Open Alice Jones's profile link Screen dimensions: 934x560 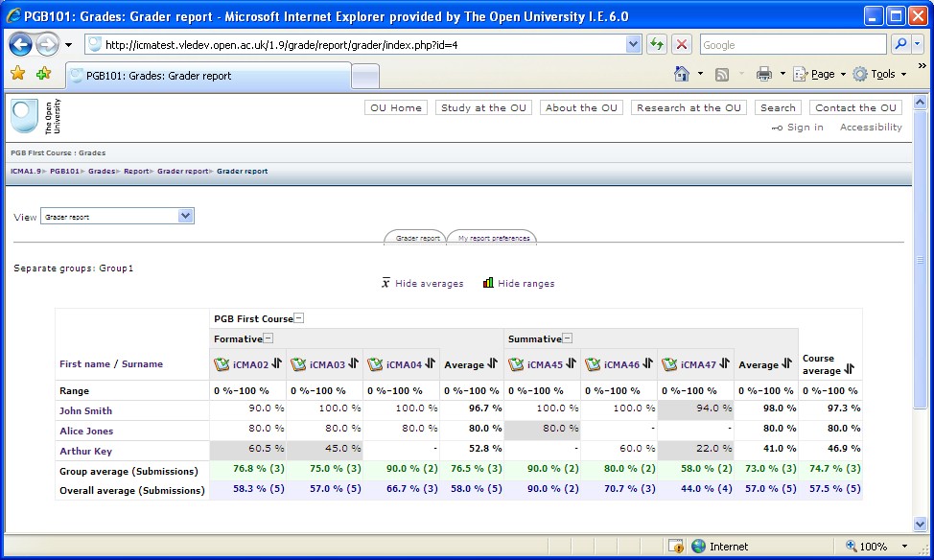pos(86,431)
